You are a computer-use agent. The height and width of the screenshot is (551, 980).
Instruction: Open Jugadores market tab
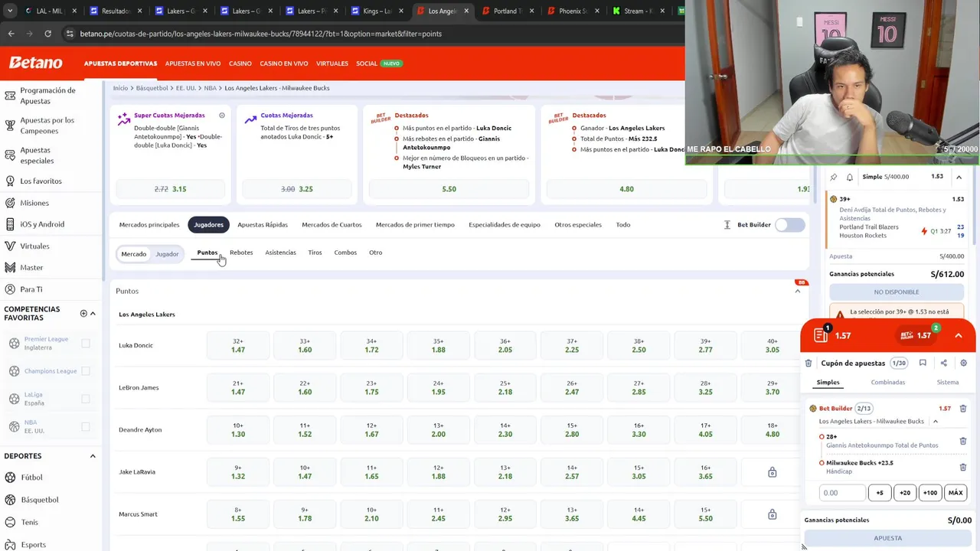pyautogui.click(x=208, y=225)
